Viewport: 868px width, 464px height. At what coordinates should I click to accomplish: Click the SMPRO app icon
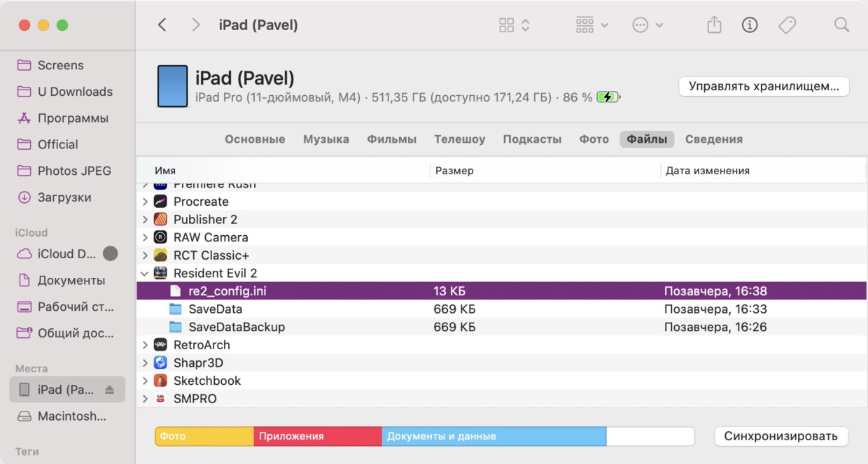pyautogui.click(x=160, y=399)
